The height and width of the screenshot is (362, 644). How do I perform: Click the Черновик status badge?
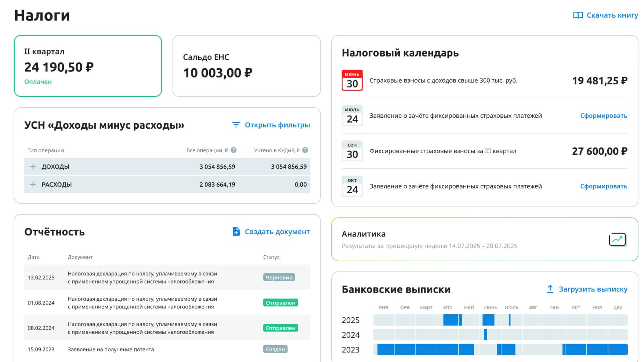coord(279,277)
